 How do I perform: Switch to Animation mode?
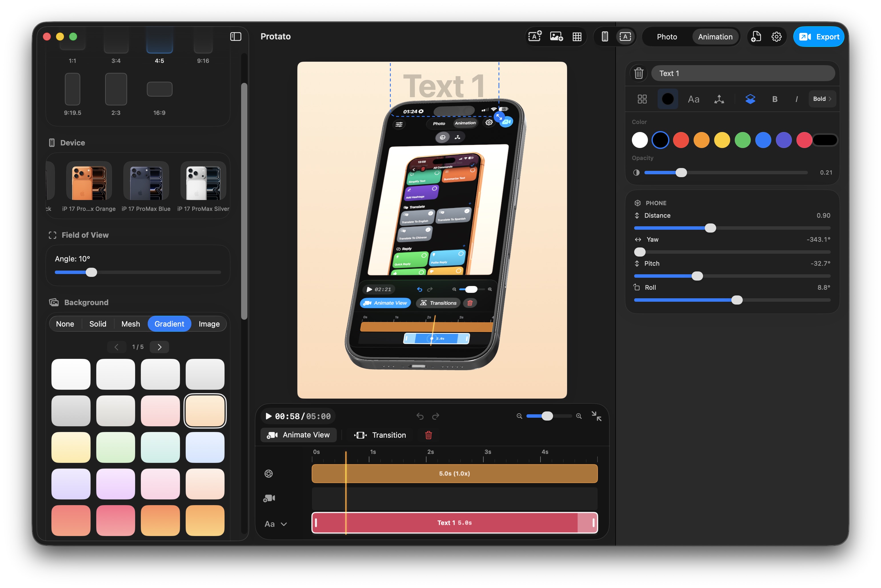[715, 36]
